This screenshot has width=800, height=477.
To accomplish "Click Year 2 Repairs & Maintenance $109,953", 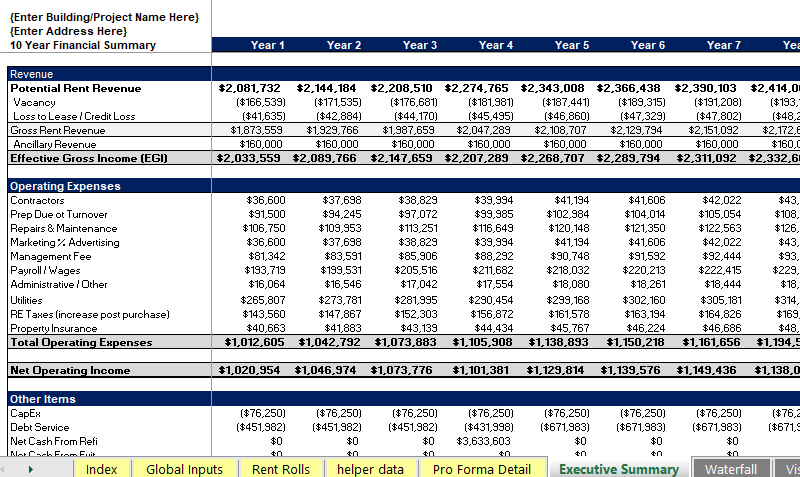I will coord(339,229).
